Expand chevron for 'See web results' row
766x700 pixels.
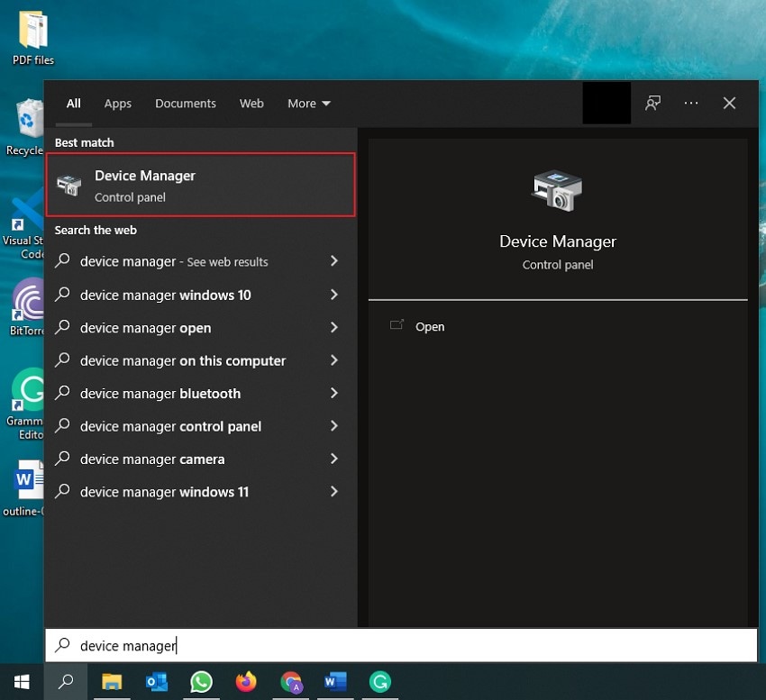334,261
